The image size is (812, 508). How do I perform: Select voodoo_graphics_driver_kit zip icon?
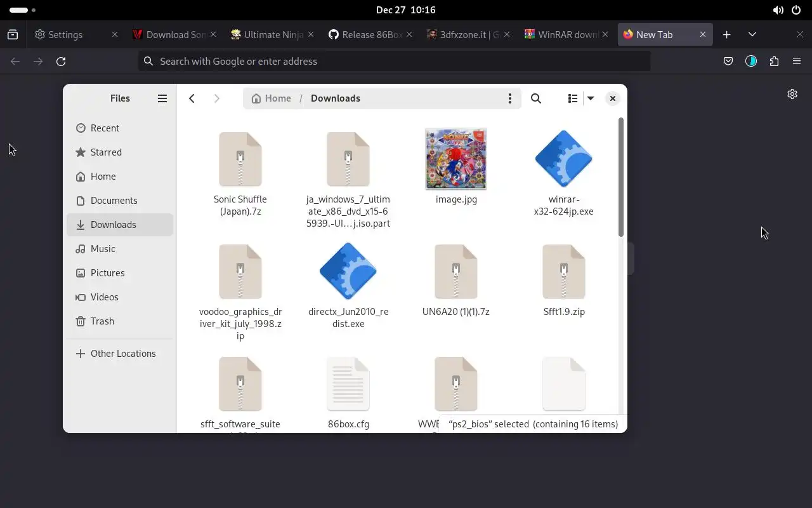coord(240,272)
